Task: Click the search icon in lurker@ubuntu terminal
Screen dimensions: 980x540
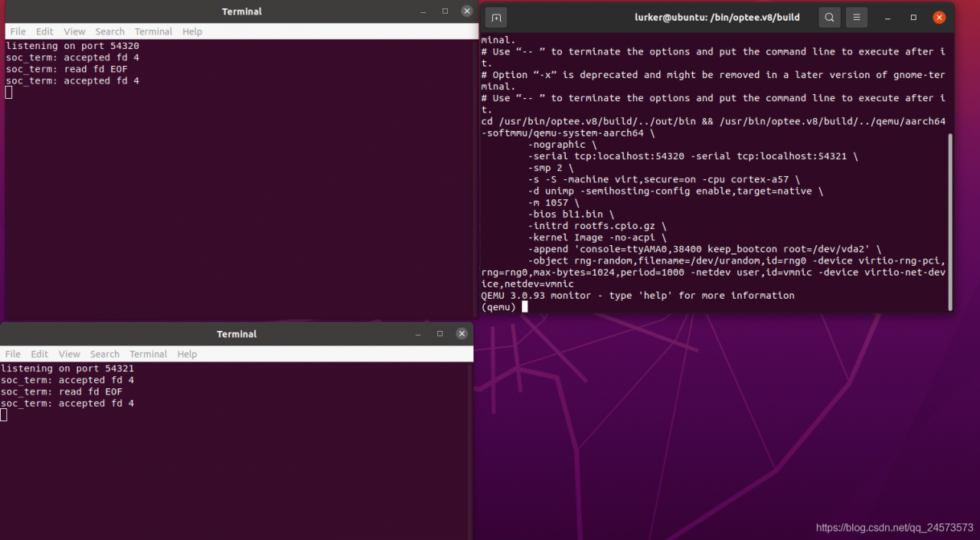Action: click(829, 18)
